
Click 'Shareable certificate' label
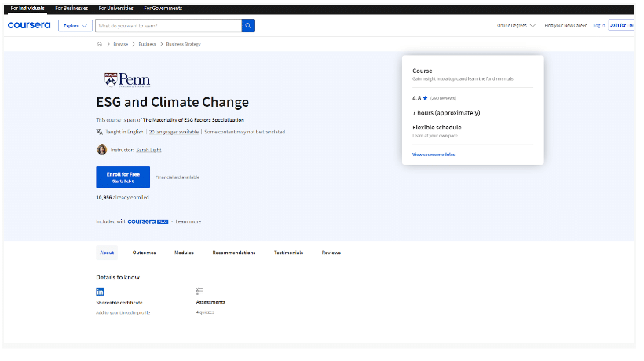pos(119,303)
